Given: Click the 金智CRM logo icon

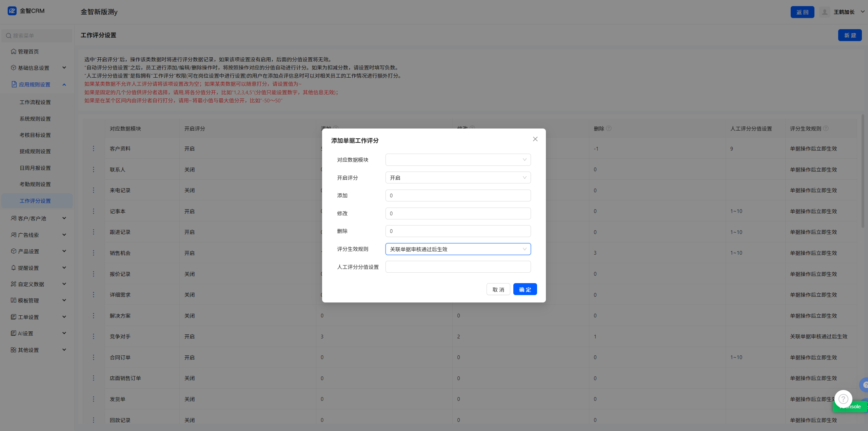Looking at the screenshot, I should 12,11.
